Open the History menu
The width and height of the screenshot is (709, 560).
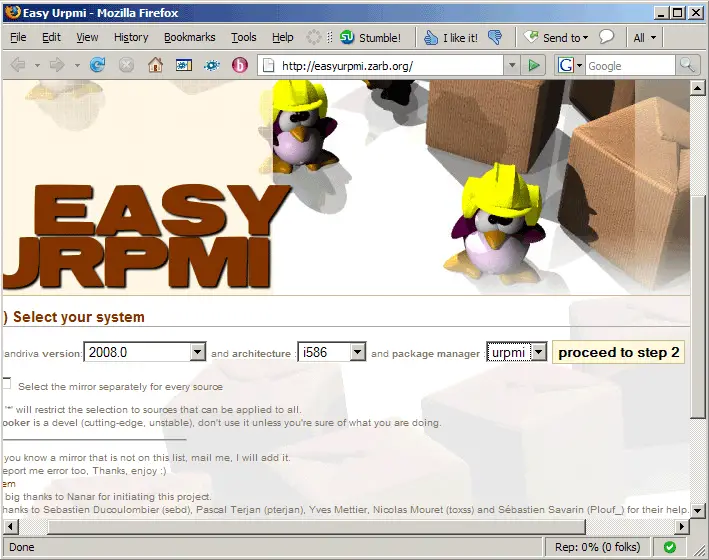point(131,38)
